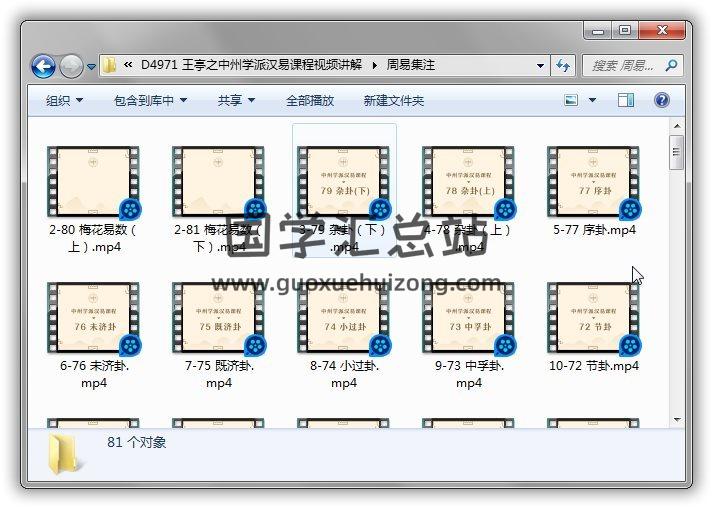Select the 3-79 杂卦（下）video thumbnail
Screen dimensions: 713x509
click(344, 181)
